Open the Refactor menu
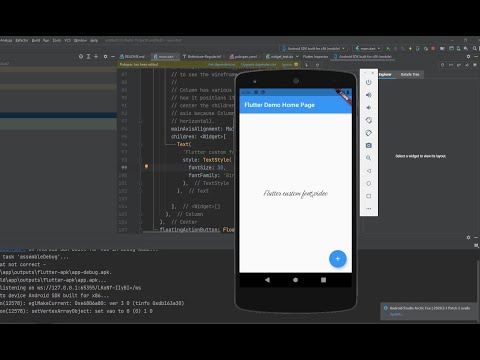This screenshot has width=480, height=360. tap(22, 40)
